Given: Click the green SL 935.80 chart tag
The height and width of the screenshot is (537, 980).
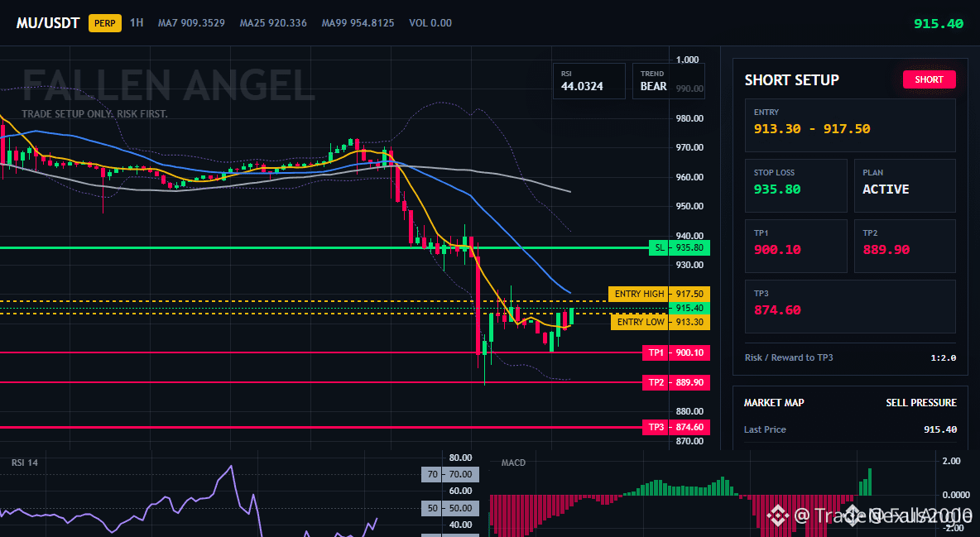Looking at the screenshot, I should tap(680, 247).
